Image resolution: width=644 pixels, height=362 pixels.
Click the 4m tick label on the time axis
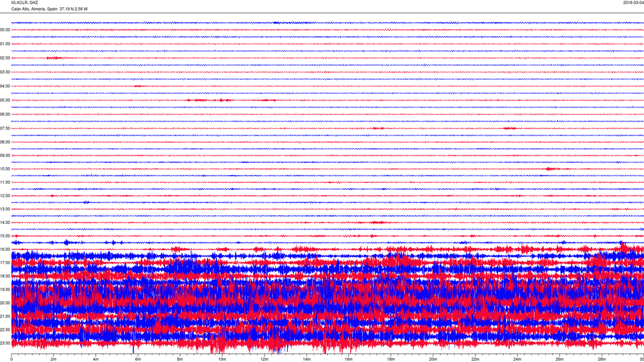[x=96, y=359]
